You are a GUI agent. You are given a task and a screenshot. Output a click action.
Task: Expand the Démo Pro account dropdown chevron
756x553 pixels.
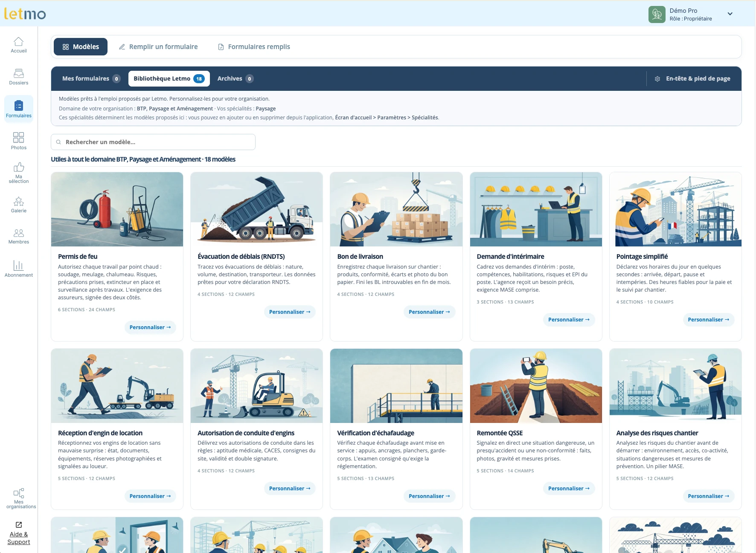click(x=730, y=14)
